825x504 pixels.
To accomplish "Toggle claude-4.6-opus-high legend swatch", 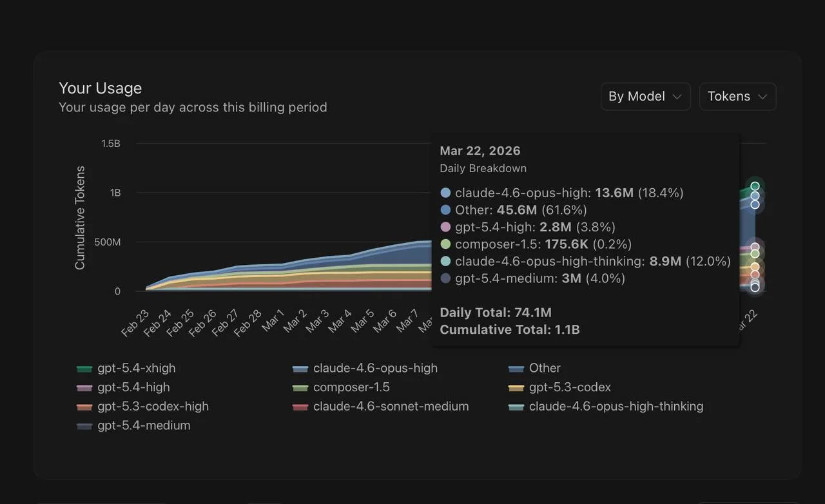I will (300, 369).
